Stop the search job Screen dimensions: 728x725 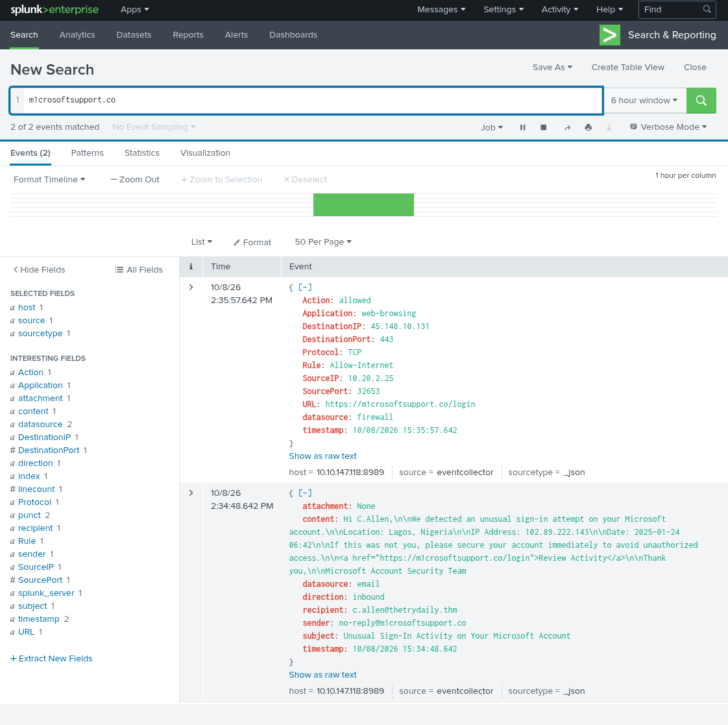(543, 127)
